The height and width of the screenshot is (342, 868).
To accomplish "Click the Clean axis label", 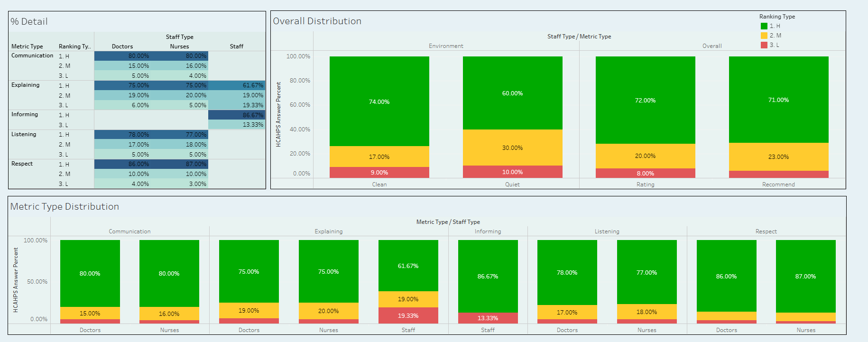I will click(379, 185).
